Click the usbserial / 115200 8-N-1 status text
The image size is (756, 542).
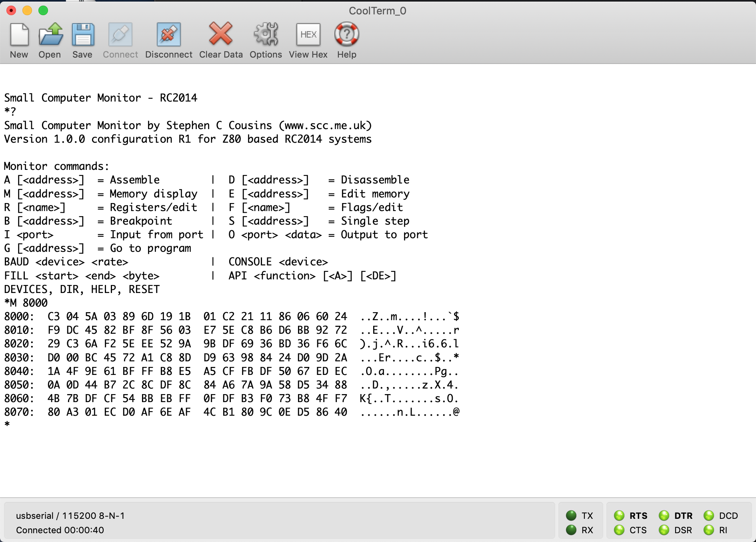[70, 516]
